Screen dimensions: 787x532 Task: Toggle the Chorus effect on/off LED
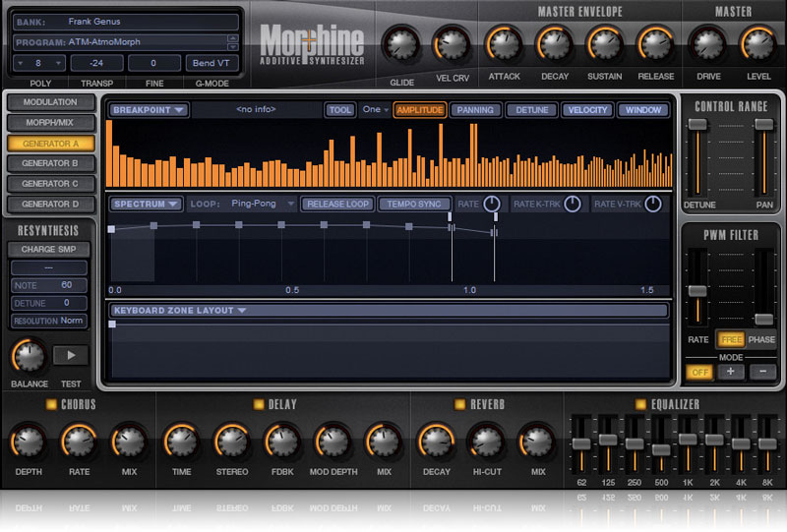coord(51,404)
